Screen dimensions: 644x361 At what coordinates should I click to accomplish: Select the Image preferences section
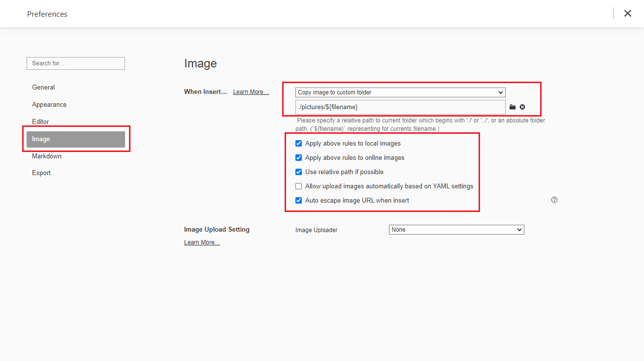tap(76, 139)
